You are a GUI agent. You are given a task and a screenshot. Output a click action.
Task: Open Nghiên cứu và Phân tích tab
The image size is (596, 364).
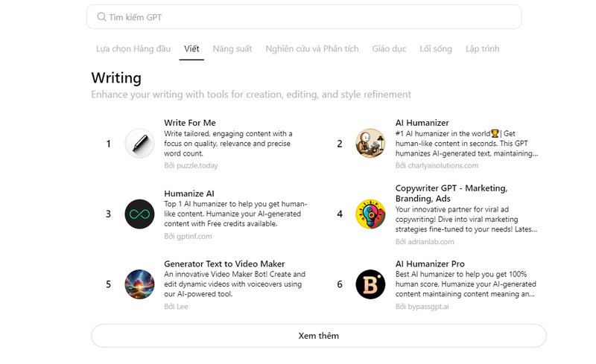[312, 49]
